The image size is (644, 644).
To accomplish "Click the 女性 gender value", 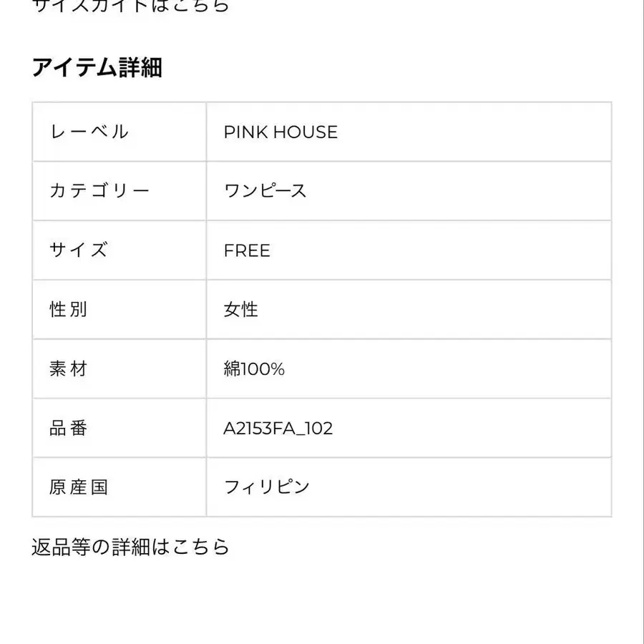I will tap(241, 310).
